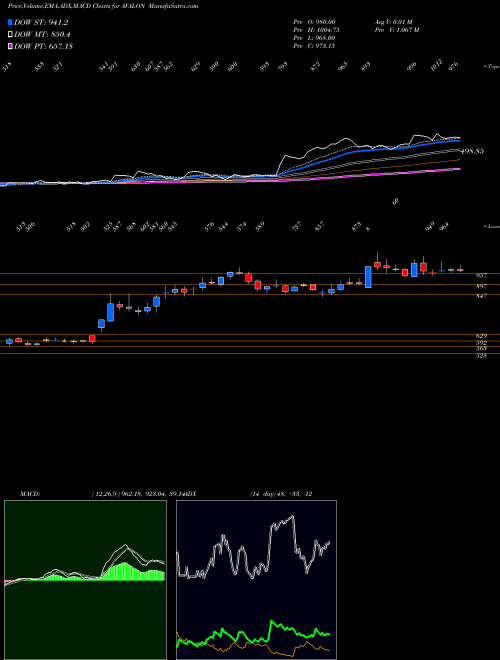This screenshot has width=500, height=660.
Task: Select the 'Avg V: 0.01 M' volume text
Action: point(393,22)
